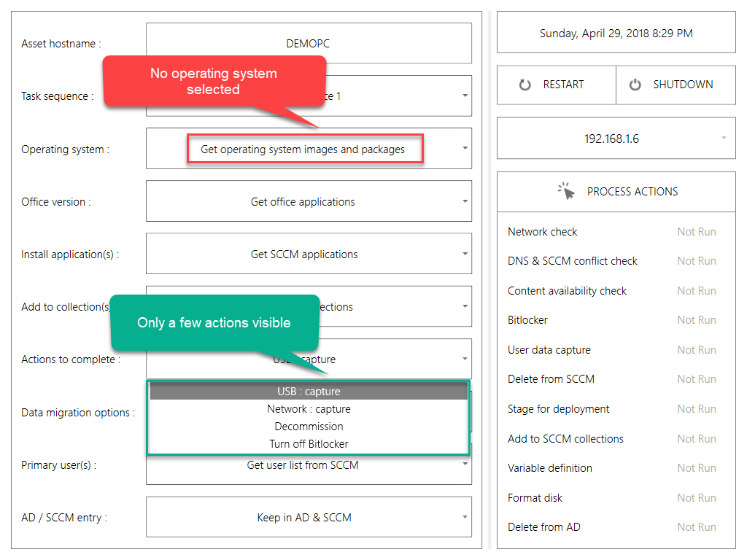The image size is (747, 560).
Task: Open the IP address 192.168.1.6 dropdown
Action: click(724, 139)
